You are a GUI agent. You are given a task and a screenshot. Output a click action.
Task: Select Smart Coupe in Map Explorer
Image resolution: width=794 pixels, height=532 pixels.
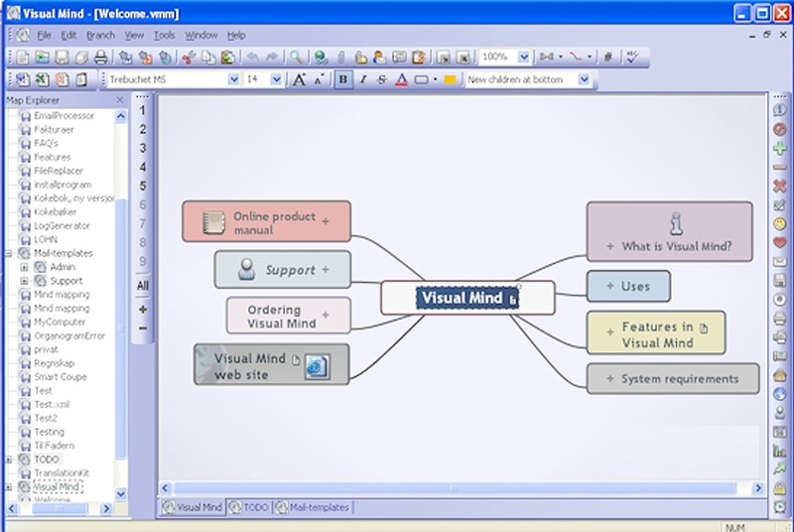(x=61, y=377)
